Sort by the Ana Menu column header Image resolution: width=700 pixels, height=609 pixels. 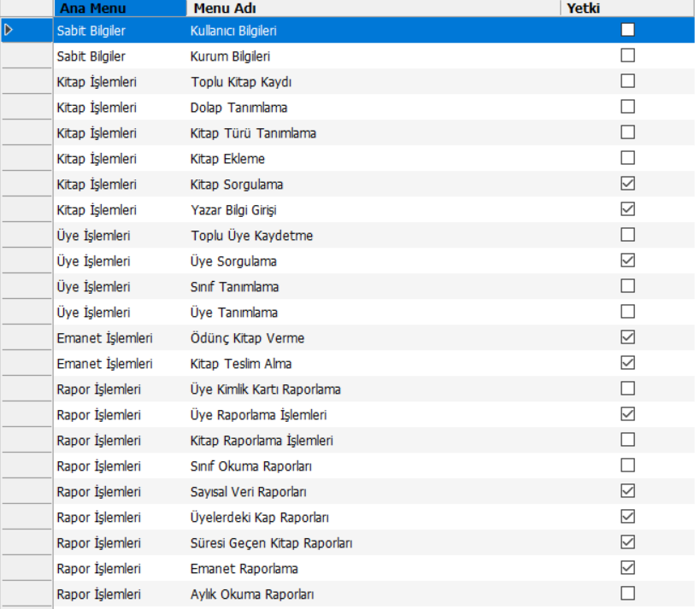(x=120, y=8)
